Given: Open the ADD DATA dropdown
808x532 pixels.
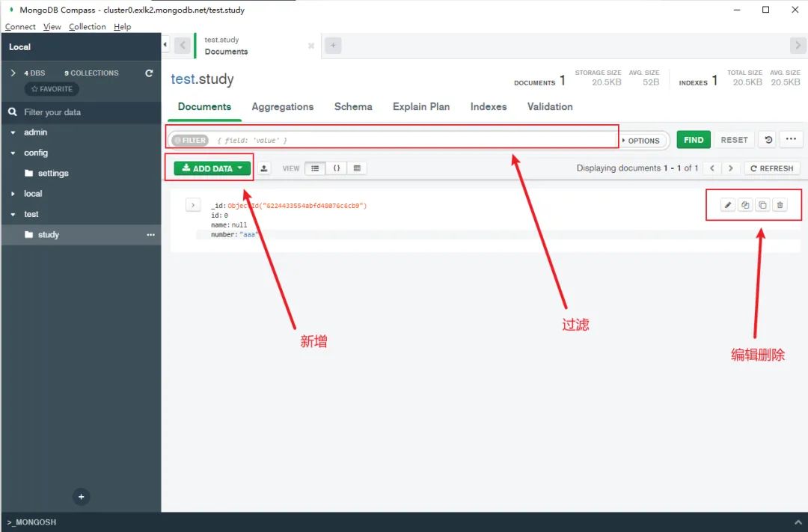Looking at the screenshot, I should click(212, 168).
